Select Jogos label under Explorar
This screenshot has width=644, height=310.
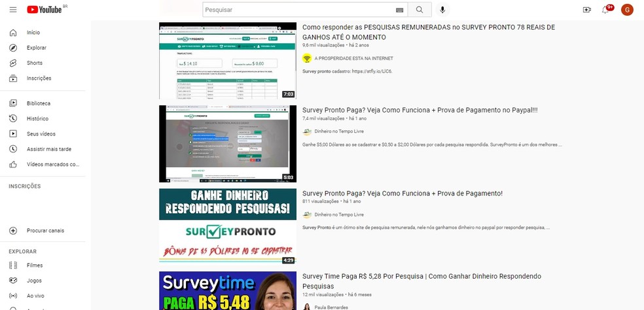click(34, 281)
